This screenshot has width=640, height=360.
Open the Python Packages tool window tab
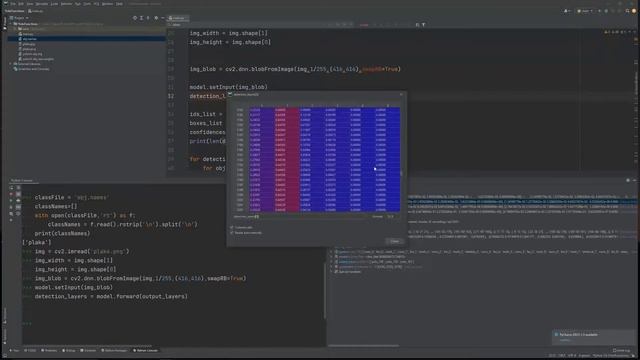[x=114, y=350]
